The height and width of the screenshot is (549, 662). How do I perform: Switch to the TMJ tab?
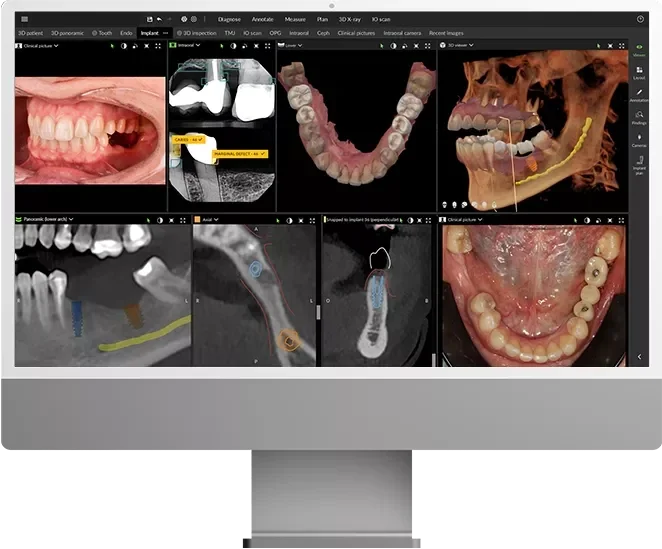coord(230,32)
